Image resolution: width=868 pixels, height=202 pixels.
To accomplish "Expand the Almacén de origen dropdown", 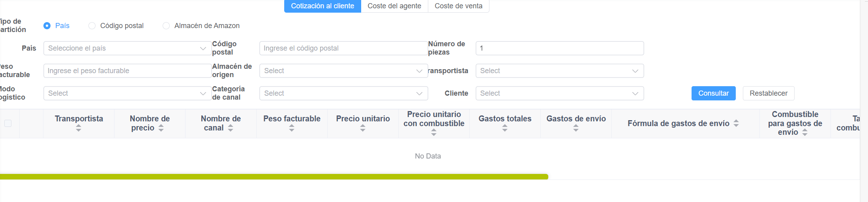I will click(343, 71).
